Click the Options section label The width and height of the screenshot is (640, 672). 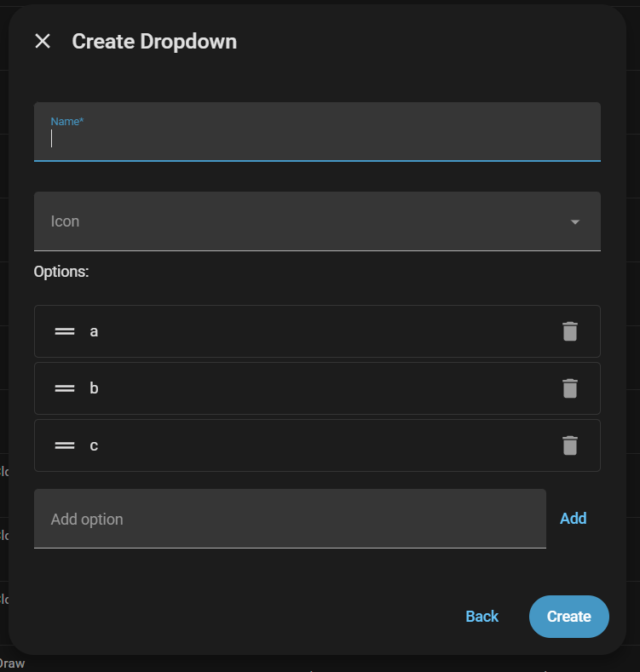tap(61, 272)
